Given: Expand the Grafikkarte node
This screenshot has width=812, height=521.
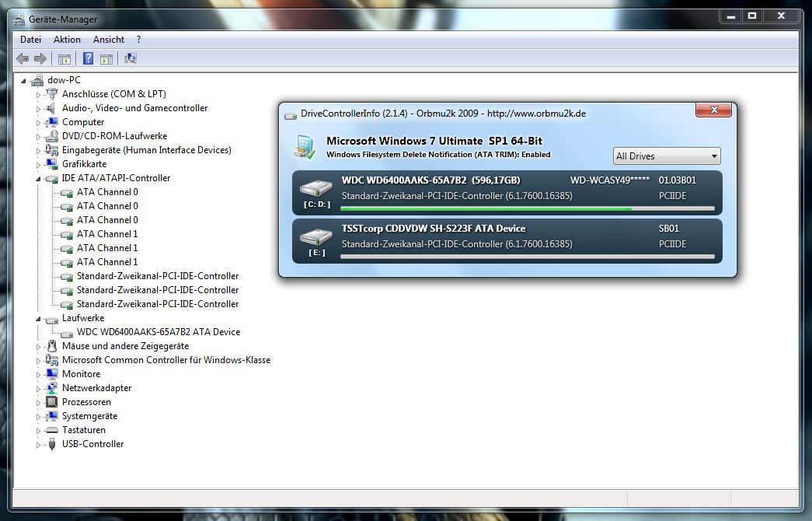Looking at the screenshot, I should pos(38,165).
